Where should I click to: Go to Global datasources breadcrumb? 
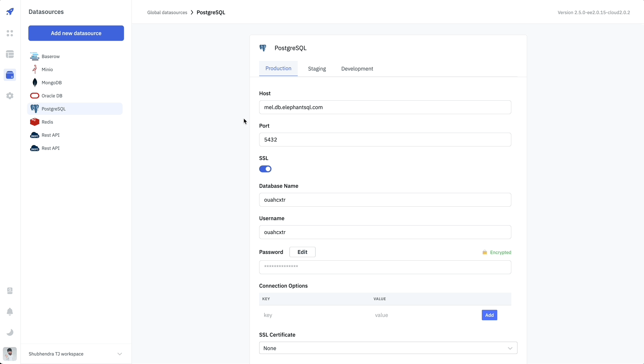(x=167, y=12)
